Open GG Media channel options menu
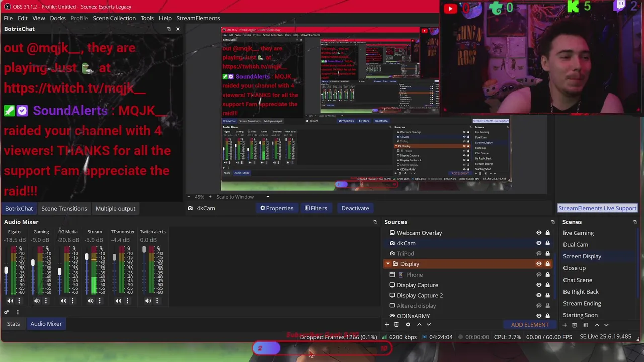Viewport: 644px width, 362px height. pos(72,301)
